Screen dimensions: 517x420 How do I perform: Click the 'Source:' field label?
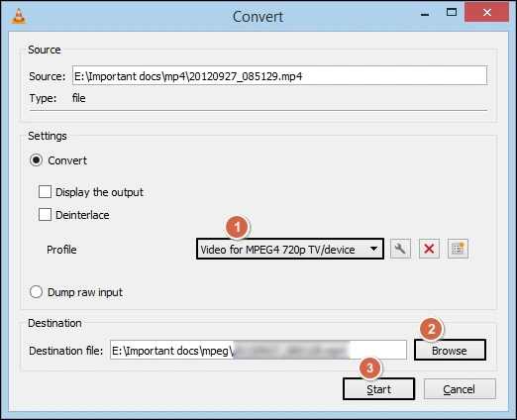tap(48, 76)
